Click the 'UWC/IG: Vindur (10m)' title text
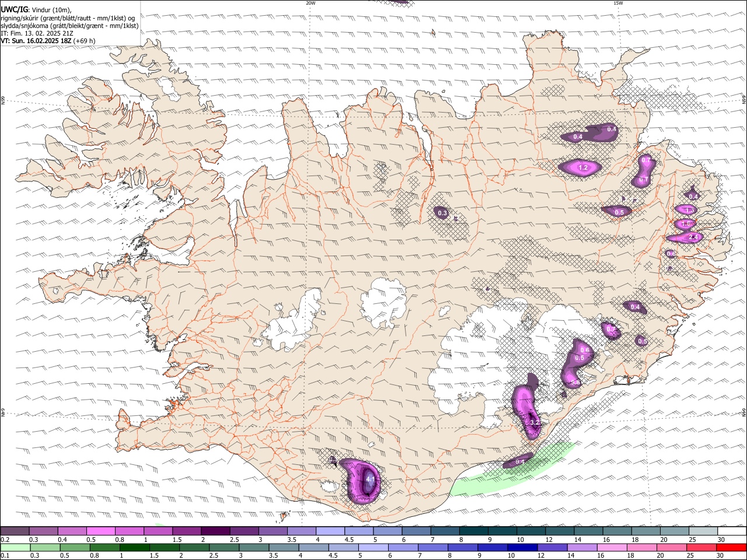Image resolution: width=747 pixels, height=560 pixels. tap(36, 10)
